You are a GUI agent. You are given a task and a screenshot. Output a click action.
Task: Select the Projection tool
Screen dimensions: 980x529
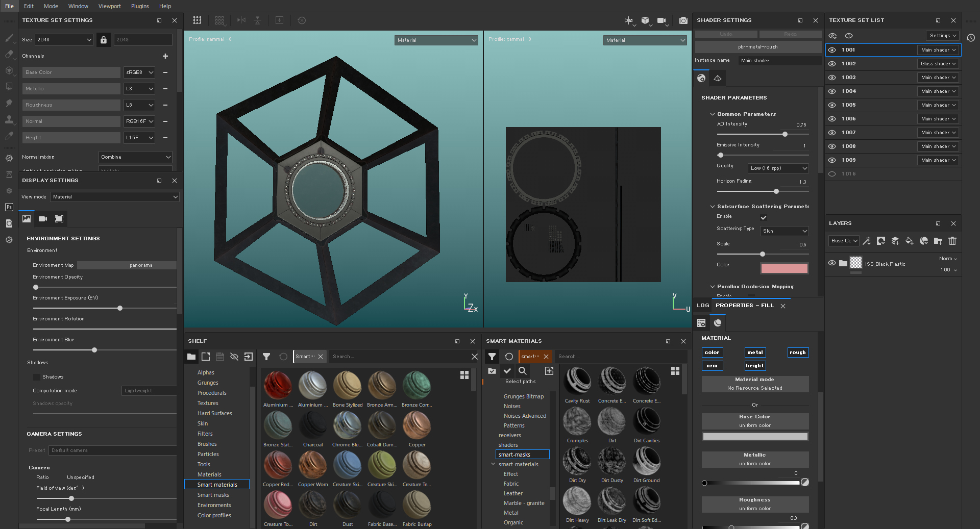pyautogui.click(x=9, y=70)
